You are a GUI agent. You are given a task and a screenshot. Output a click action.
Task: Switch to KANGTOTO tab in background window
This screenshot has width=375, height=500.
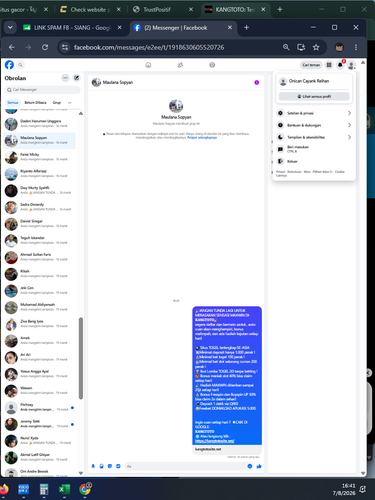[x=235, y=9]
